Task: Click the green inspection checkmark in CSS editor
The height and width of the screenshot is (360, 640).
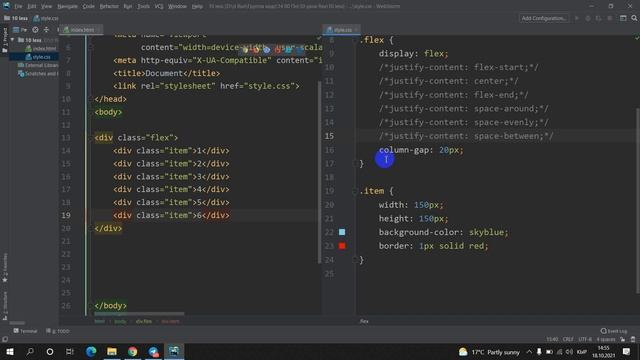Action: 636,38
